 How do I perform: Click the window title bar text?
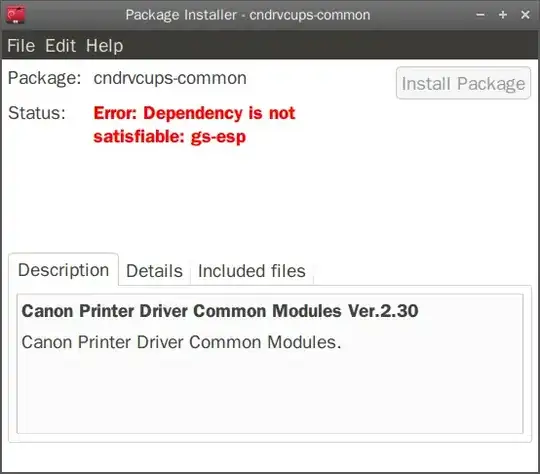pos(248,15)
